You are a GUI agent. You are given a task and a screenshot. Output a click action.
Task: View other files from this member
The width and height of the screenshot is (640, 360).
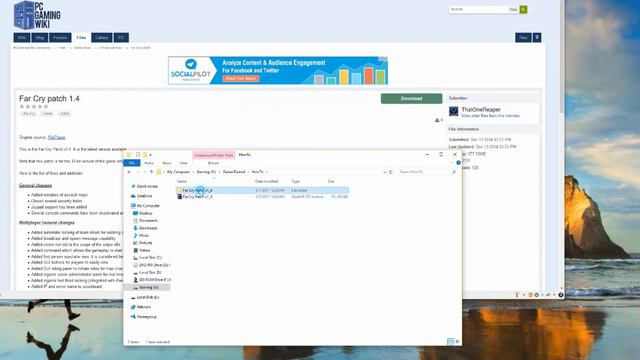coord(490,116)
